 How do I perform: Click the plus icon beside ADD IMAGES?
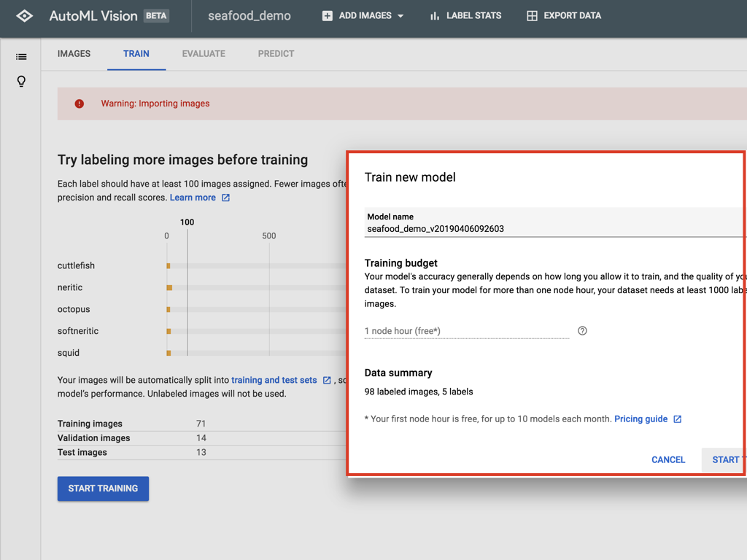click(x=328, y=16)
